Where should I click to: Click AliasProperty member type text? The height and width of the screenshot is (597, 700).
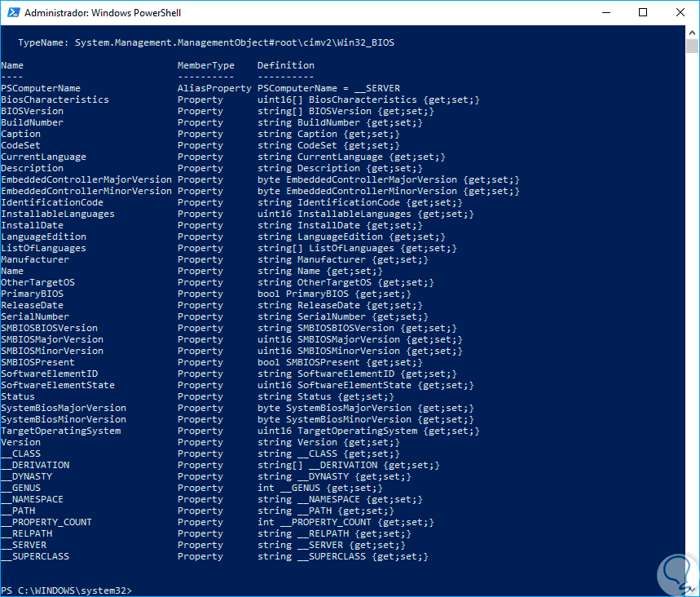(214, 88)
